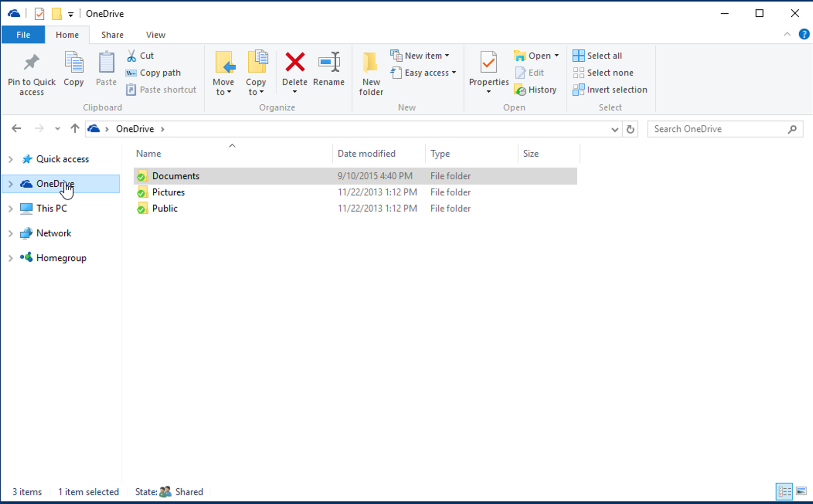
Task: Switch to the Share ribbon tab
Action: point(112,35)
